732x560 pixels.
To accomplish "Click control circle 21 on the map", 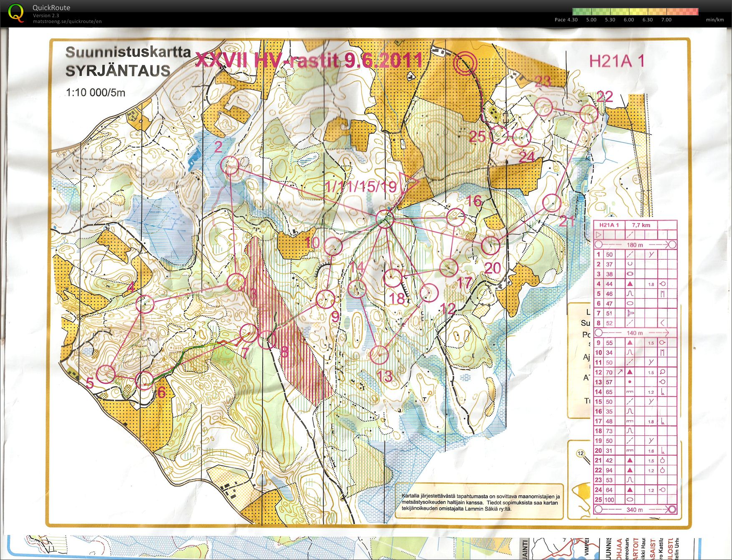I will [552, 203].
